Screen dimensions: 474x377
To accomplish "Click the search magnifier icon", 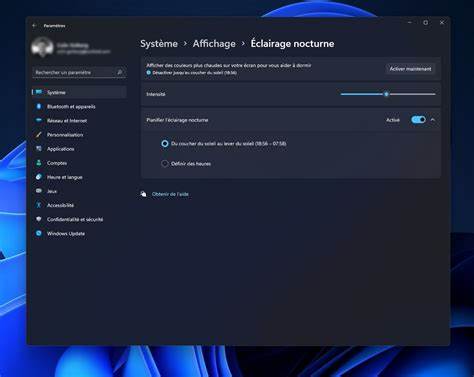I will [120, 72].
